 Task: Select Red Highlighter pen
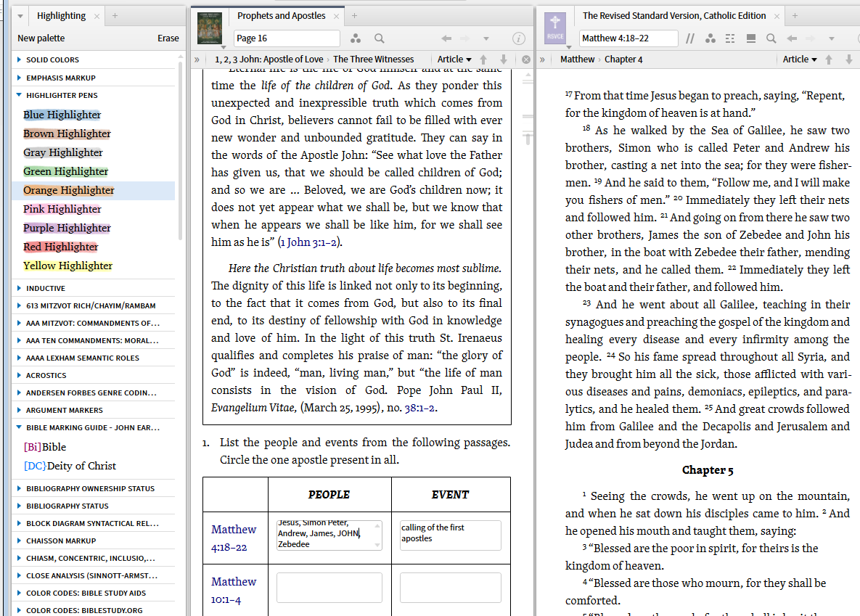60,247
